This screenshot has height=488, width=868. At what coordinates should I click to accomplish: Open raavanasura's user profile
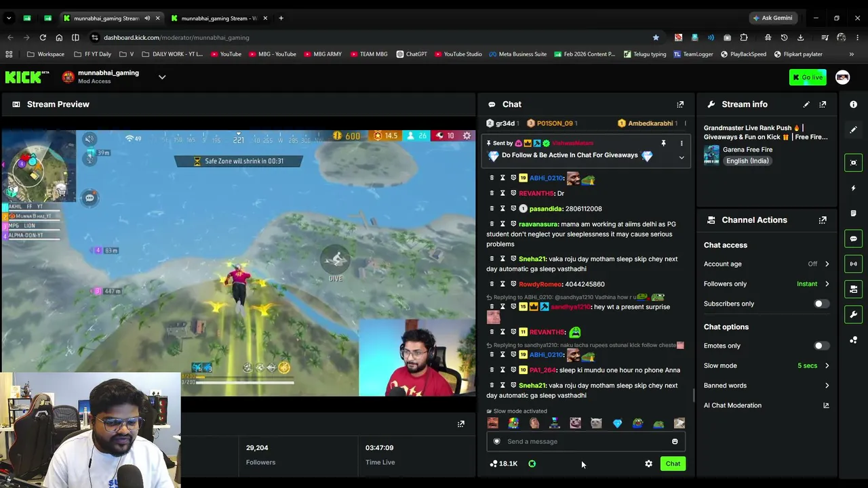pyautogui.click(x=538, y=224)
